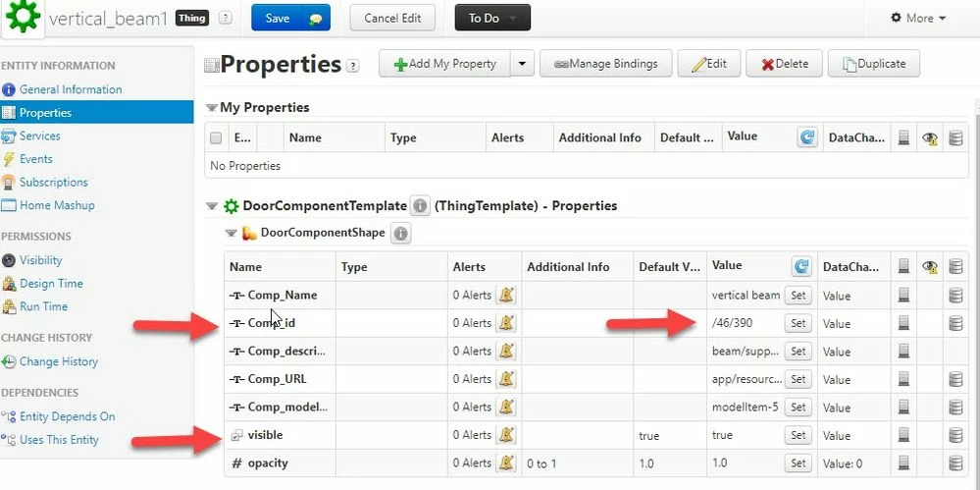Image resolution: width=980 pixels, height=490 pixels.
Task: Click the logged database icon in Comp_URL row
Action: 955,379
